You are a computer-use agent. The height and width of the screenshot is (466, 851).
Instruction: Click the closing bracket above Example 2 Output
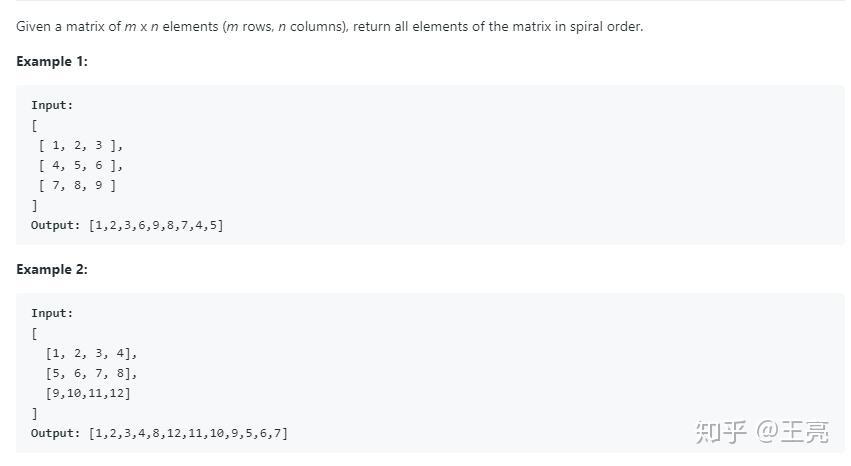click(x=34, y=413)
